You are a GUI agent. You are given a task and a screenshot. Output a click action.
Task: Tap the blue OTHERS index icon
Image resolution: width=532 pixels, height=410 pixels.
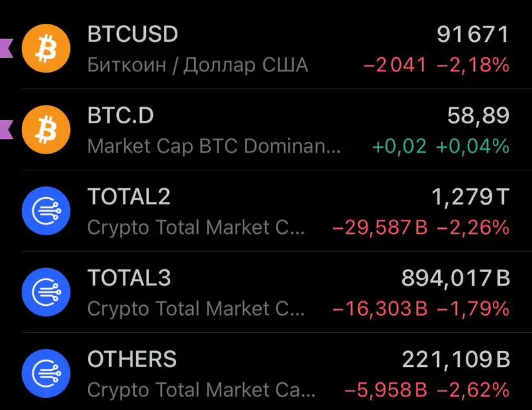pyautogui.click(x=46, y=374)
